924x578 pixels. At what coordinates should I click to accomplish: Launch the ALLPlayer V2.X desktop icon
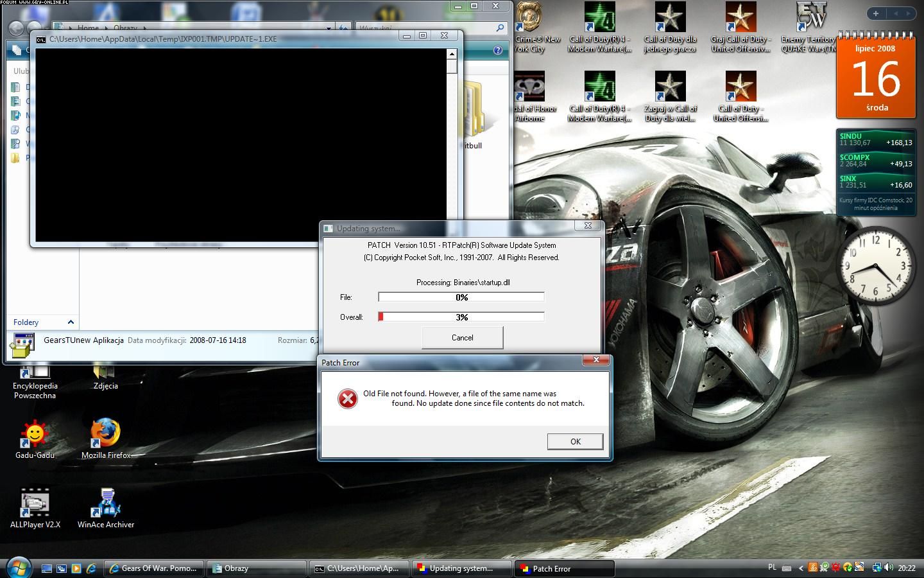[x=35, y=503]
